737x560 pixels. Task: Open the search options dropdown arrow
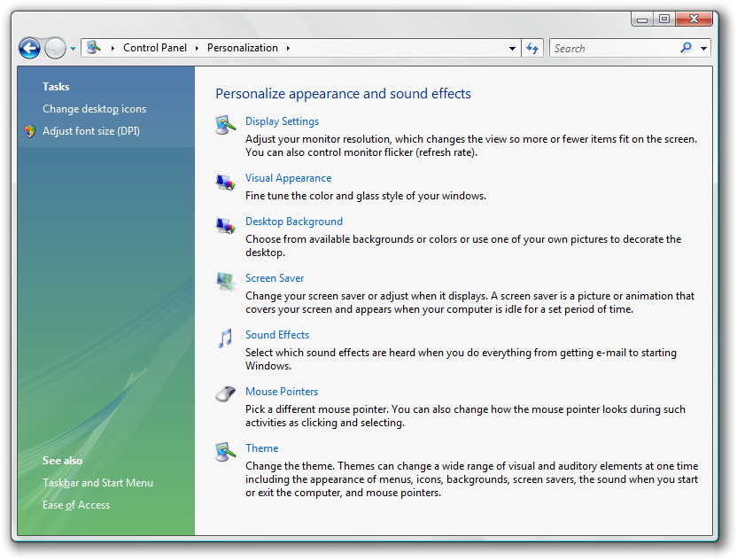tap(704, 49)
